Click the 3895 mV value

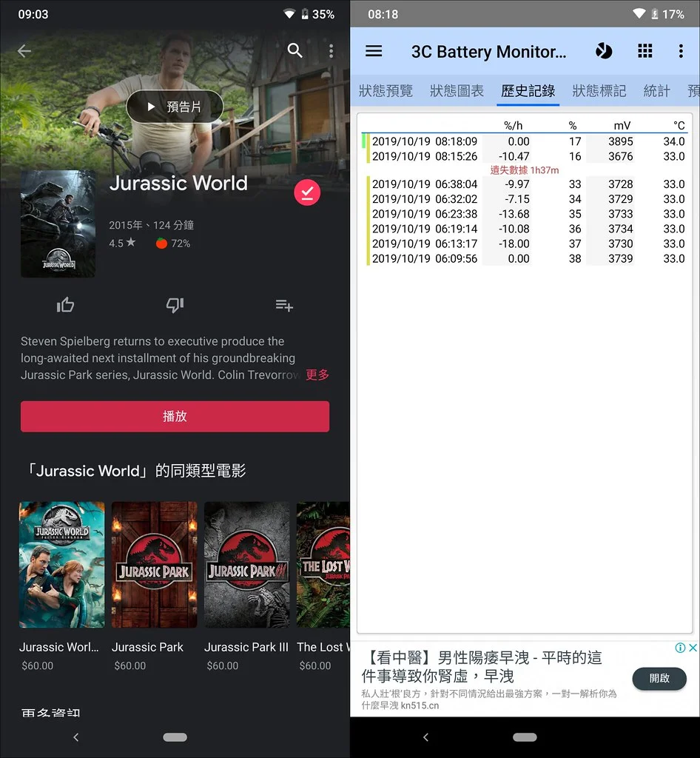(x=620, y=141)
